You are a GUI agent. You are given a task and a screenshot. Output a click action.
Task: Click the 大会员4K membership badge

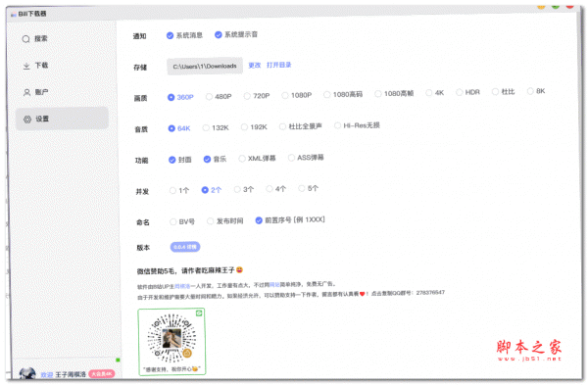102,374
